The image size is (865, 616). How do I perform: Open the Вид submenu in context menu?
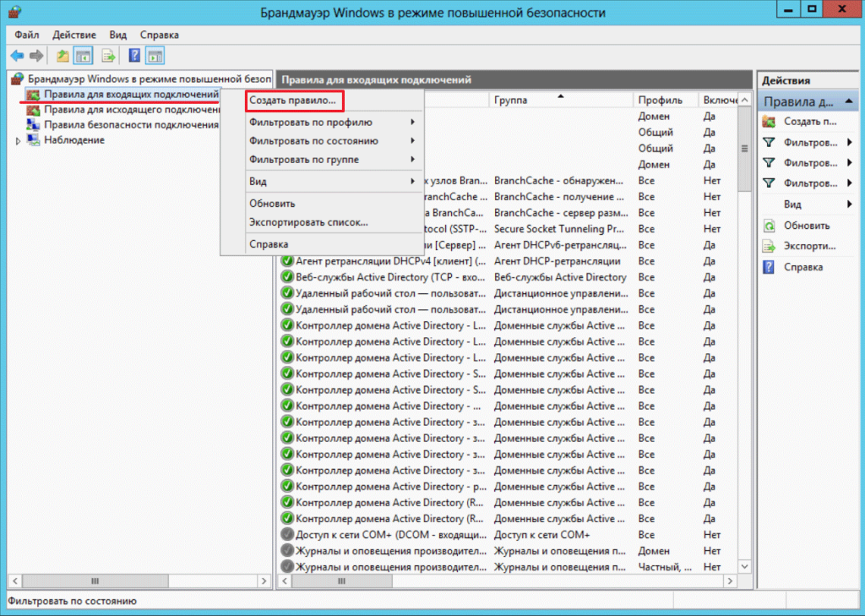point(321,181)
